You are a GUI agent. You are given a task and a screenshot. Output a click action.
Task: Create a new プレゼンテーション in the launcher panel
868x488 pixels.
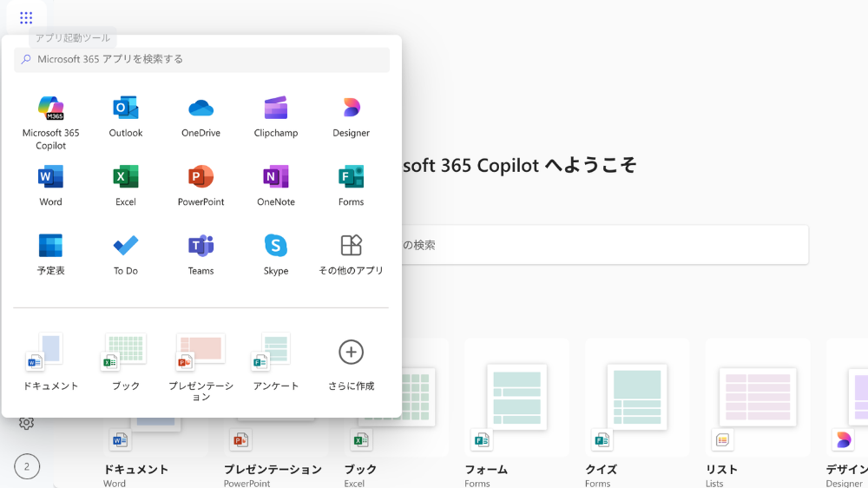pos(201,366)
